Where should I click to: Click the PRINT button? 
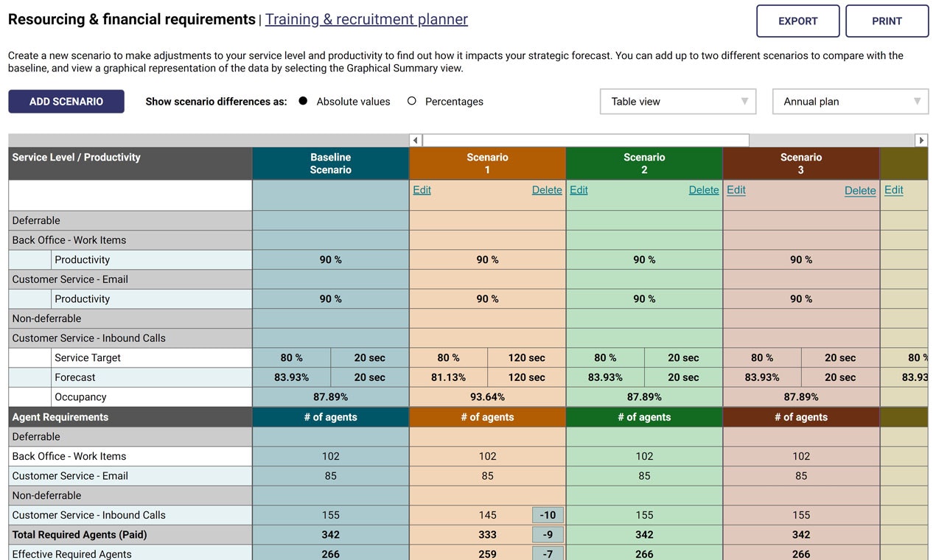[887, 21]
